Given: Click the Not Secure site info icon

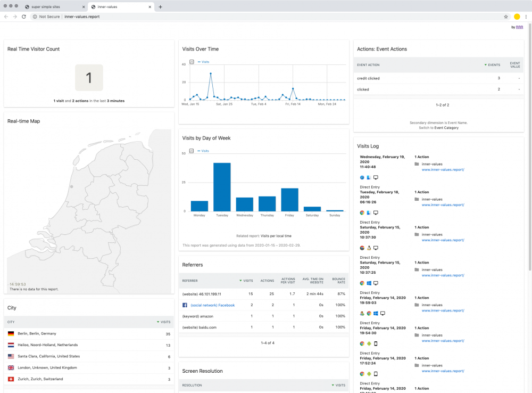Looking at the screenshot, I should 35,17.
